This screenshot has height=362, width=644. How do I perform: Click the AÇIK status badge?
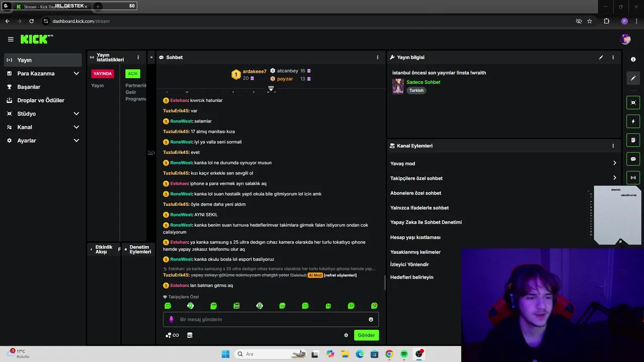click(133, 73)
